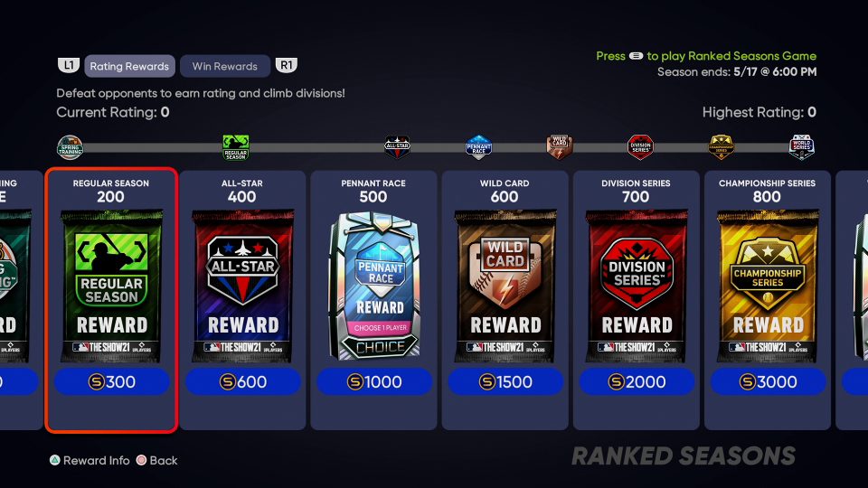Select the Pennant Race Reward choice pack
This screenshot has width=868, height=488.
[374, 286]
